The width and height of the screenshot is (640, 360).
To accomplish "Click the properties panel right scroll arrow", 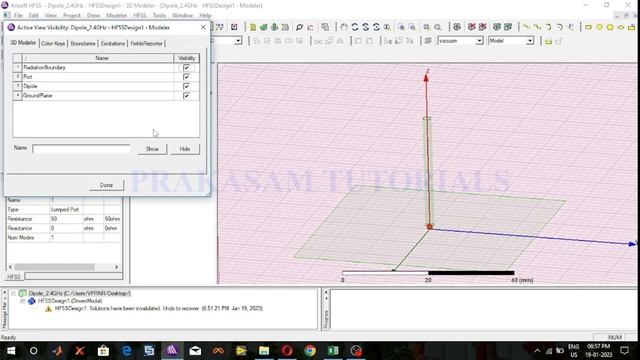I will tap(116, 267).
